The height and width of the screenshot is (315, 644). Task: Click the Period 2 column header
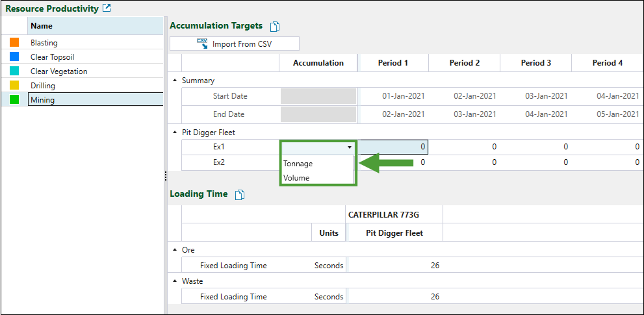[x=464, y=63]
